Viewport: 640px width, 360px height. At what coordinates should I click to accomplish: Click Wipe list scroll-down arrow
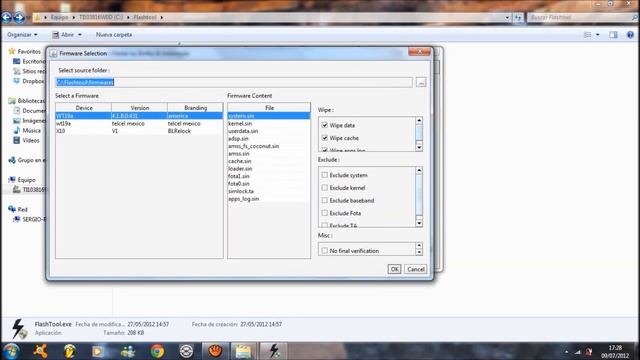pyautogui.click(x=419, y=147)
